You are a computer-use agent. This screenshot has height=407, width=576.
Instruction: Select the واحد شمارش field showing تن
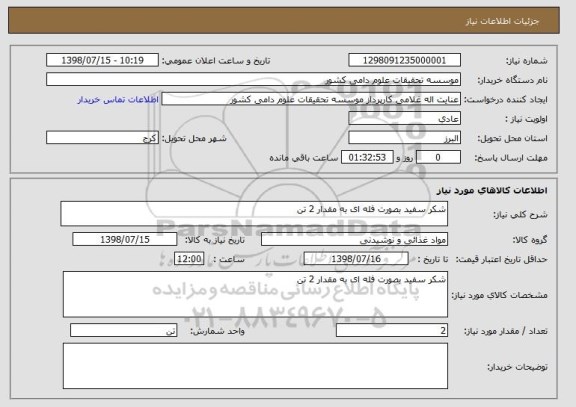pos(124,330)
